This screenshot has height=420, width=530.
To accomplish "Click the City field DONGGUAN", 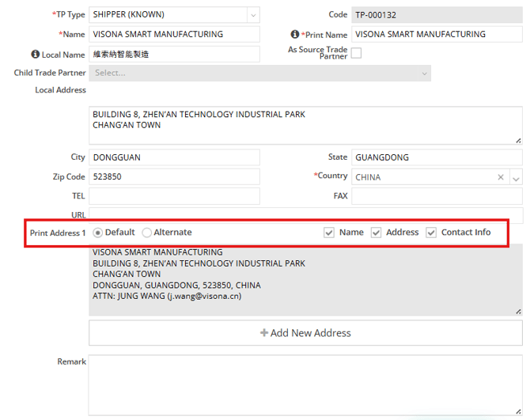I will tap(174, 157).
